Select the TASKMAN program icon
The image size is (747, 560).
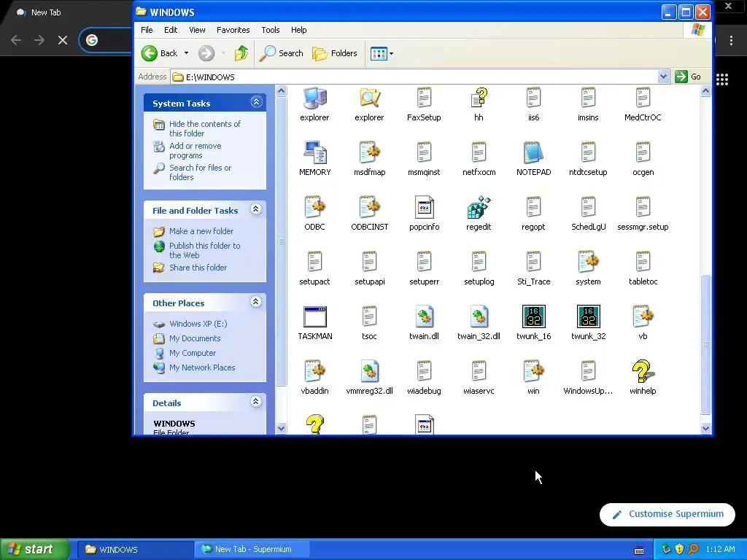pyautogui.click(x=315, y=316)
